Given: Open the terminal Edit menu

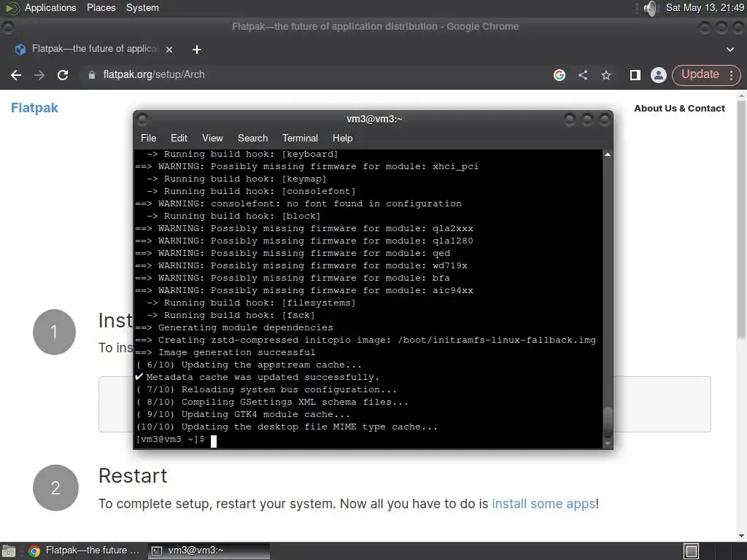Looking at the screenshot, I should [x=179, y=138].
